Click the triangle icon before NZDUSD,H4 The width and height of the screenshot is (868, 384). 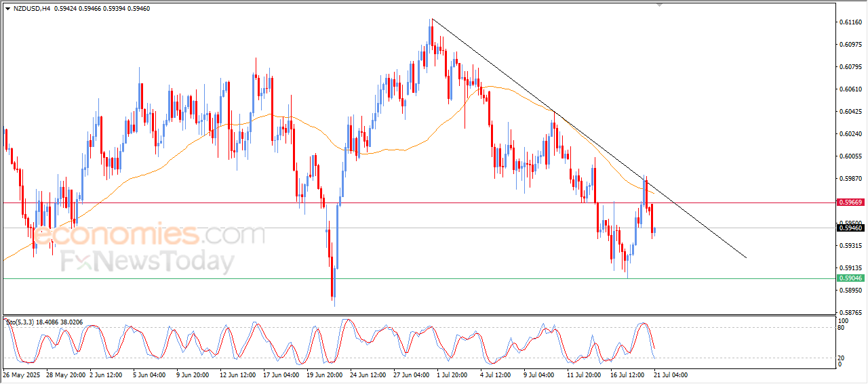pyautogui.click(x=7, y=9)
